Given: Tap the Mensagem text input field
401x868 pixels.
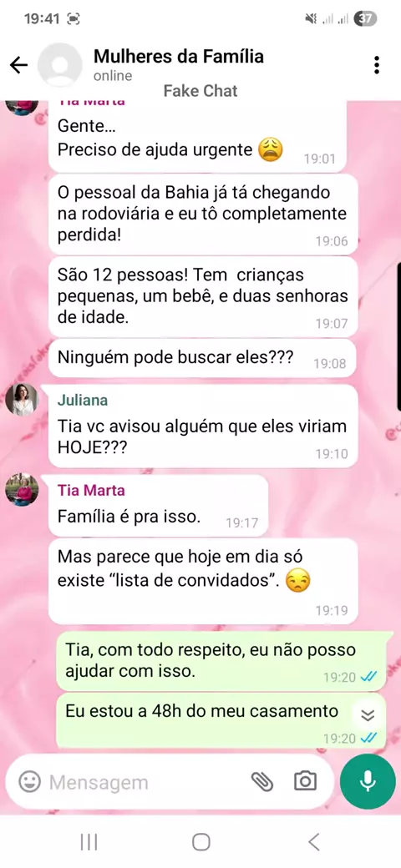Looking at the screenshot, I should 144,782.
